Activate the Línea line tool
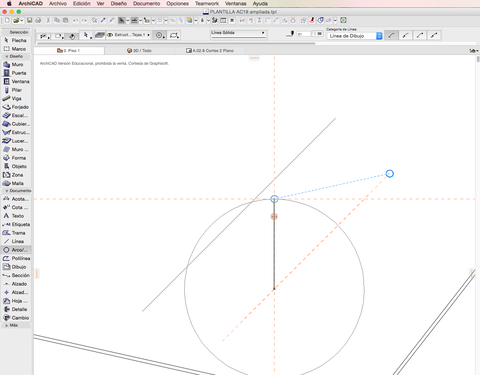 pyautogui.click(x=16, y=241)
